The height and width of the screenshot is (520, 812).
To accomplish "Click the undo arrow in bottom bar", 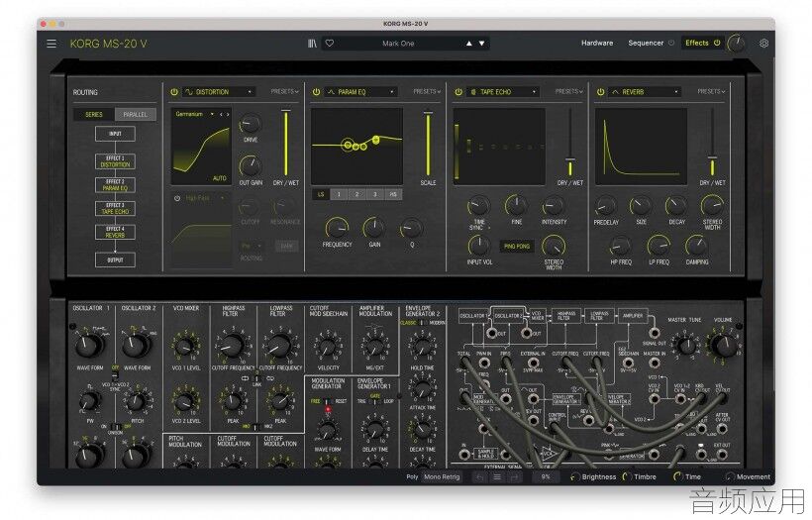I will pos(479,477).
